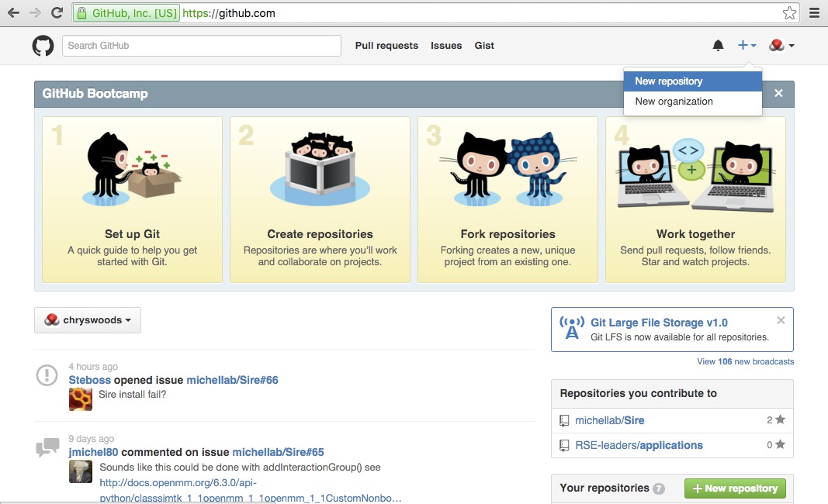
Task: Click the repositories count badge showing 7
Action: [x=659, y=488]
